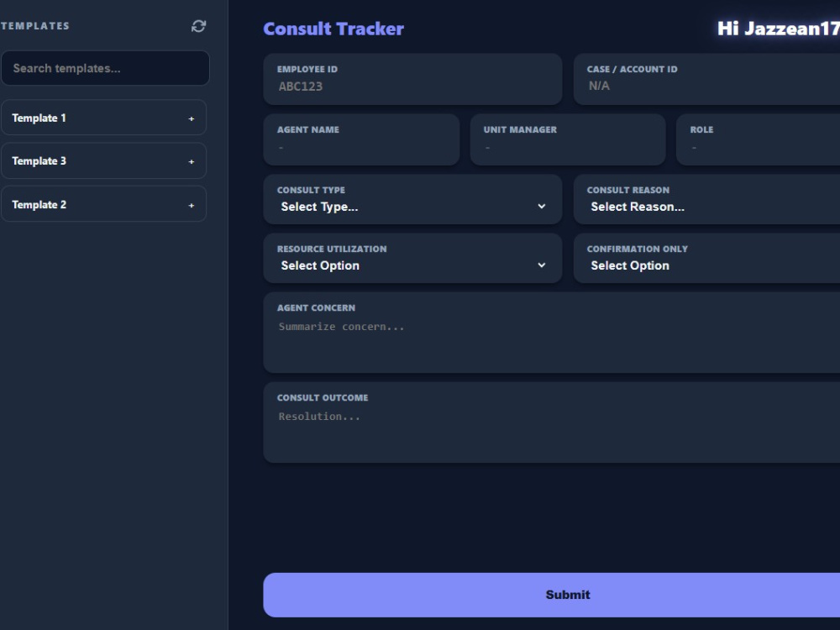Expand Template 2 plus icon
This screenshot has width=840, height=630.
click(x=192, y=205)
